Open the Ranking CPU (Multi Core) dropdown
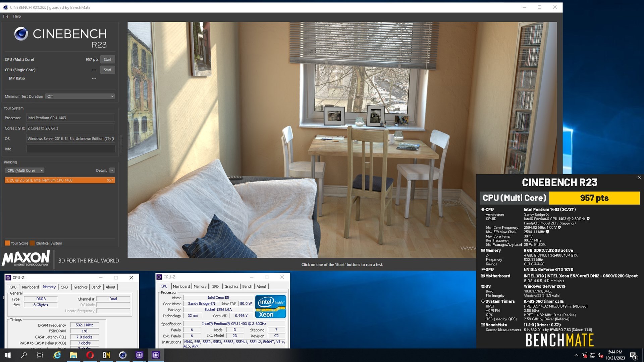Screen dimensions: 644x362 pyautogui.click(x=25, y=170)
